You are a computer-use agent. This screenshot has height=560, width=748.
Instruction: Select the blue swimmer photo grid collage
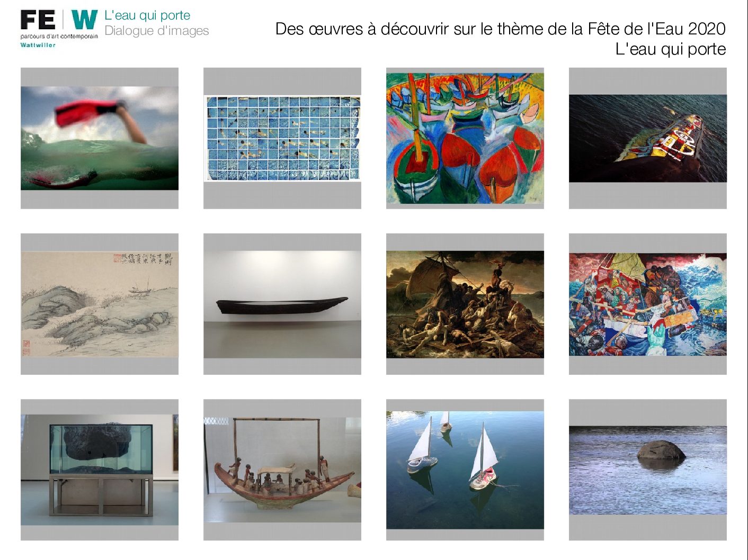(282, 139)
